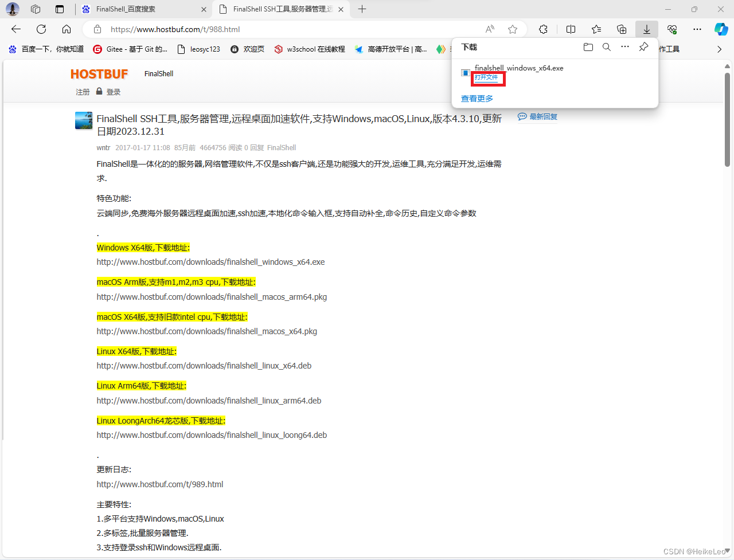Open downloads folder icon in popup
The image size is (734, 560).
(x=588, y=47)
